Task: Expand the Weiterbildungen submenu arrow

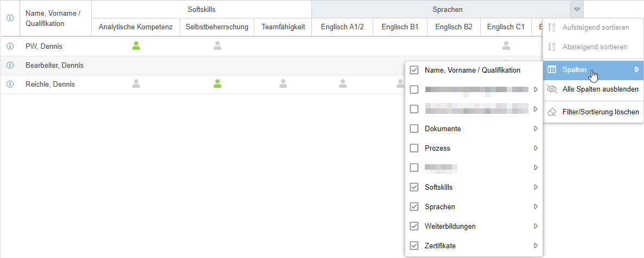Action: tap(535, 226)
